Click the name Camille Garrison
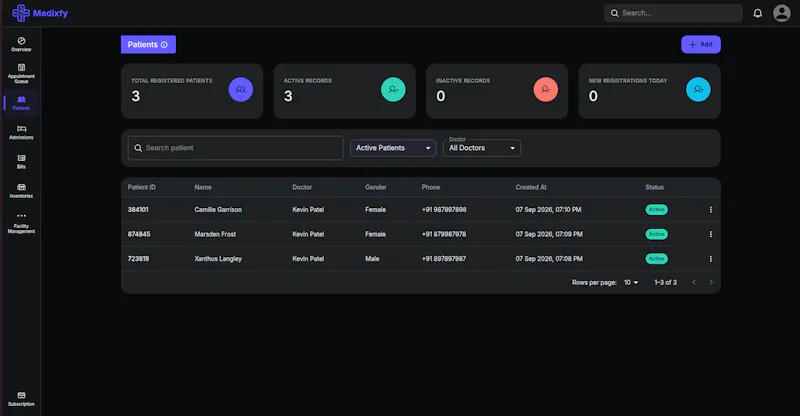 pos(218,210)
